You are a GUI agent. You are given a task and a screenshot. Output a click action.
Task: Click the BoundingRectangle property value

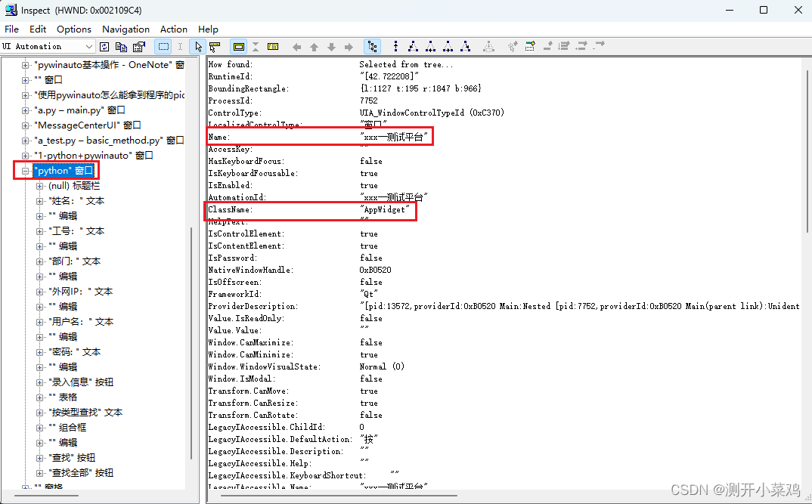pyautogui.click(x=420, y=88)
